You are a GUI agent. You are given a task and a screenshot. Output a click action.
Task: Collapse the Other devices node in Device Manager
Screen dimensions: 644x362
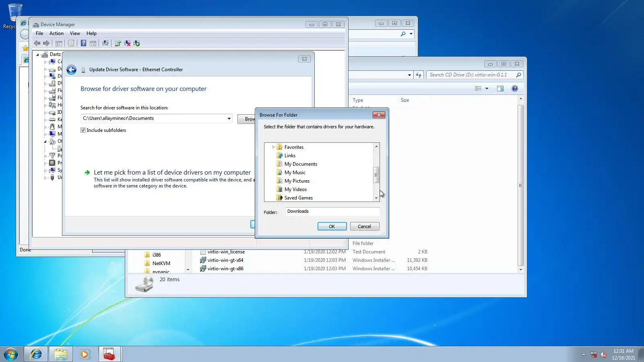(x=45, y=142)
